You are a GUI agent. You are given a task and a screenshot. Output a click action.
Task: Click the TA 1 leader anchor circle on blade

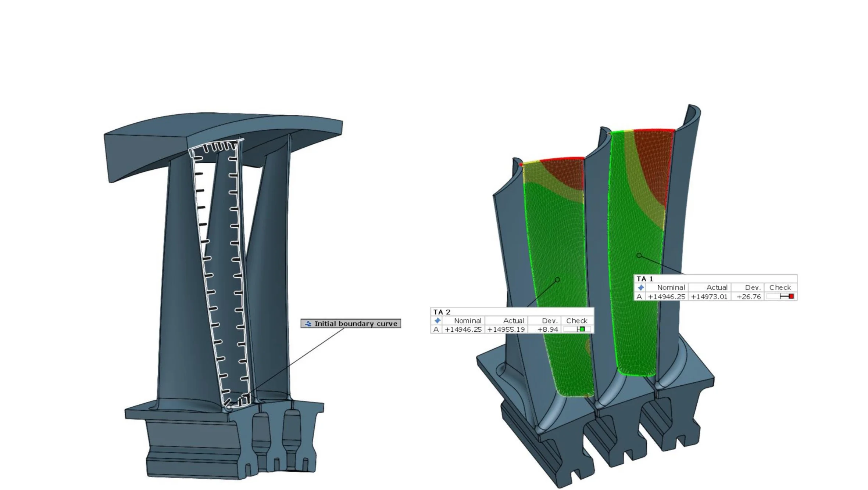pos(639,255)
